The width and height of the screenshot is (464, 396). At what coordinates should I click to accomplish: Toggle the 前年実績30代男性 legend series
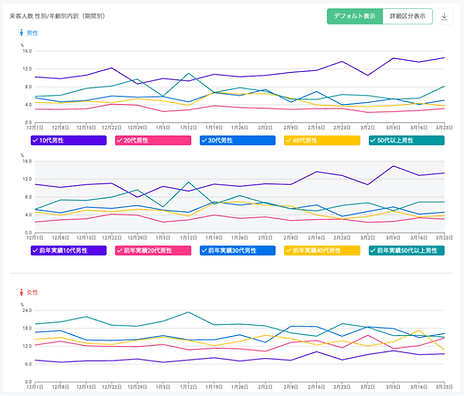(x=238, y=250)
